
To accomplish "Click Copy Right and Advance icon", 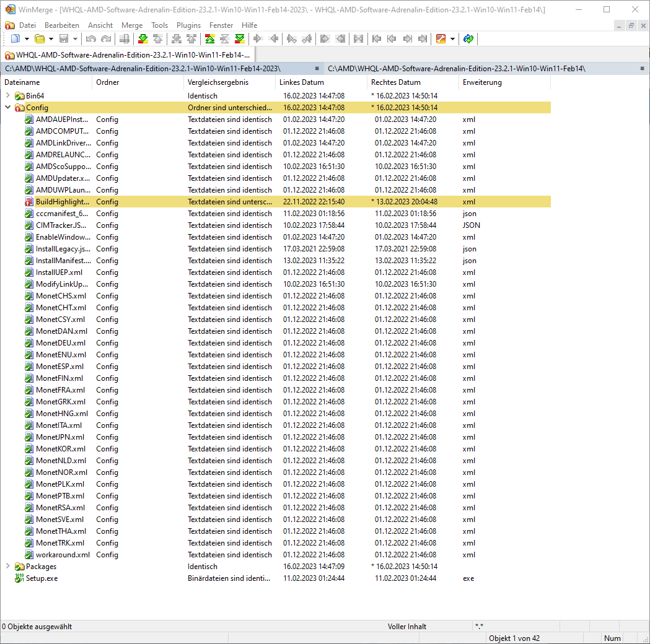I will 292,39.
